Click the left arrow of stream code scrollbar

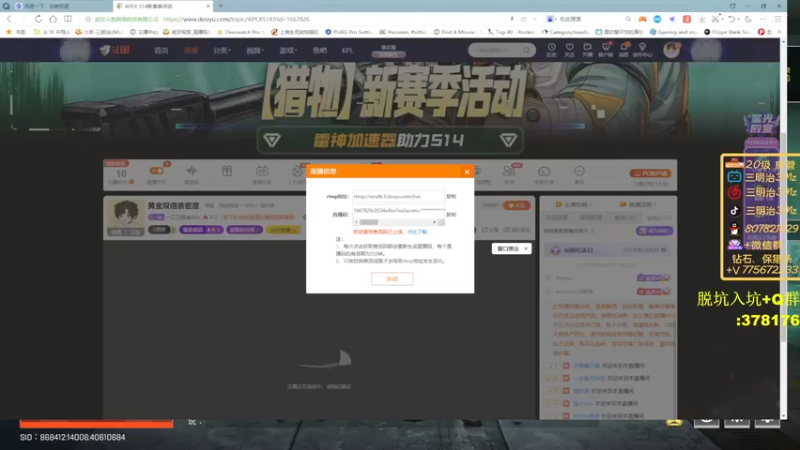(x=356, y=222)
